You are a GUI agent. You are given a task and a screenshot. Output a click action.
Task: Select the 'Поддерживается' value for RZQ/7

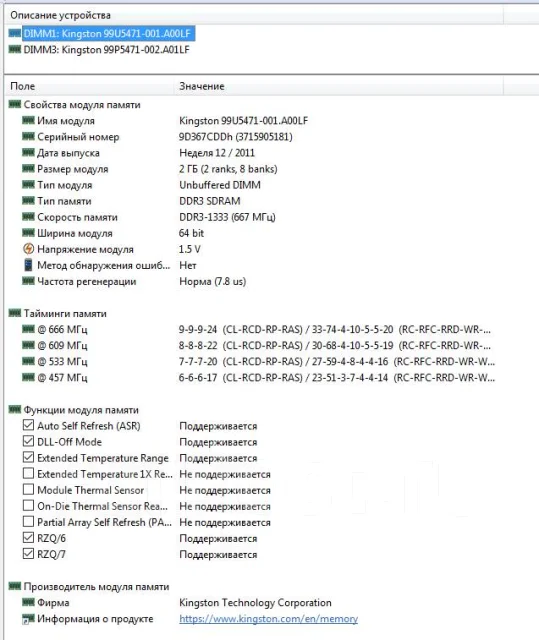click(x=218, y=554)
